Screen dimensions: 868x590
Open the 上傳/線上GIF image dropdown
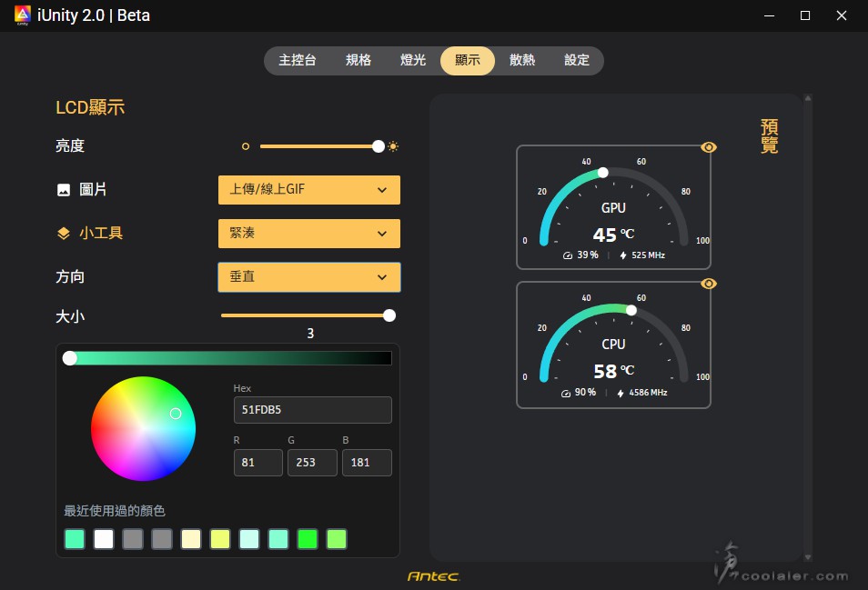click(308, 190)
